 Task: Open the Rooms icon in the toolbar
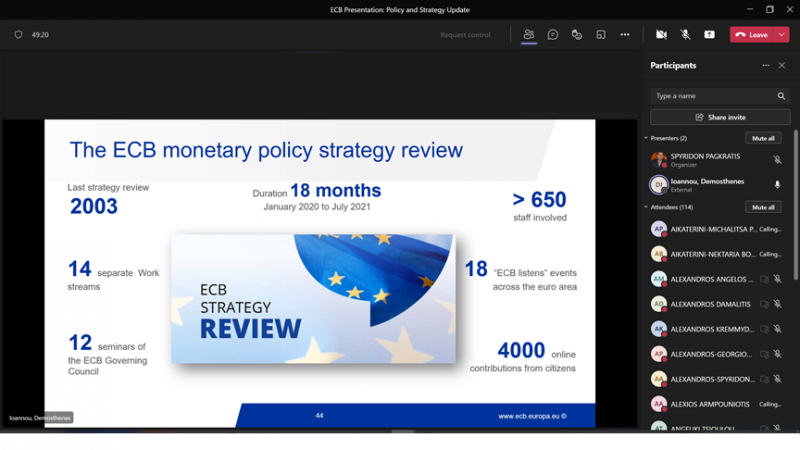(x=601, y=35)
